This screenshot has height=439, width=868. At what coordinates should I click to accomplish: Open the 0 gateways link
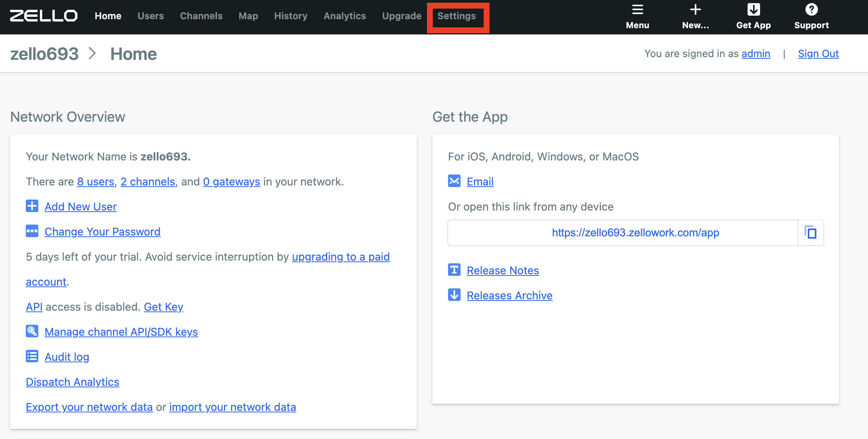(x=231, y=182)
